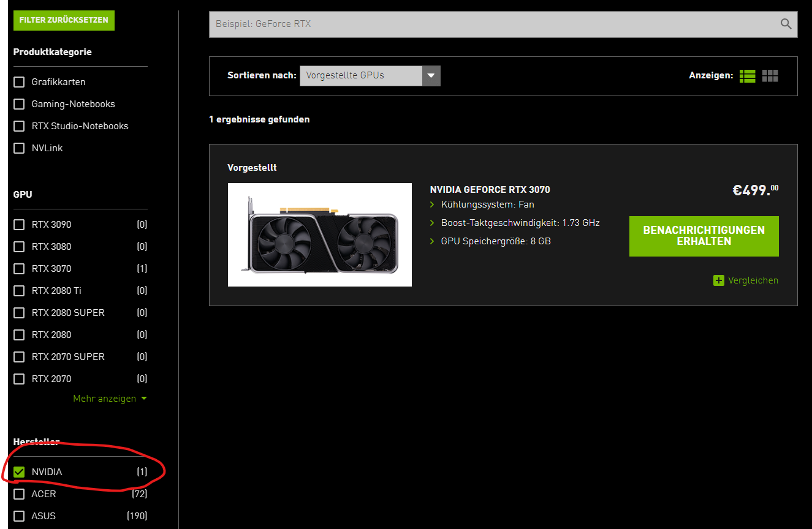This screenshot has height=529, width=812.
Task: Enable the RTX Studio-Notebooks filter
Action: pyautogui.click(x=19, y=126)
